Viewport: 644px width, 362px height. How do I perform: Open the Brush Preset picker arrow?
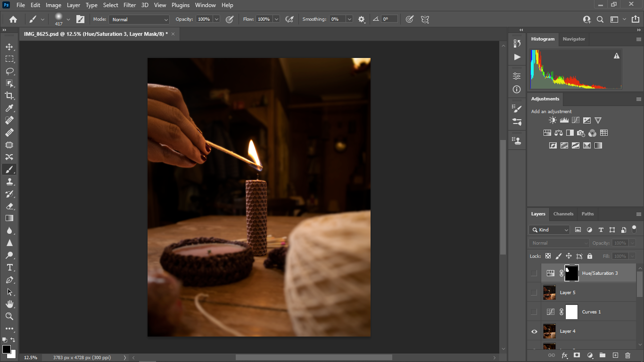click(68, 19)
